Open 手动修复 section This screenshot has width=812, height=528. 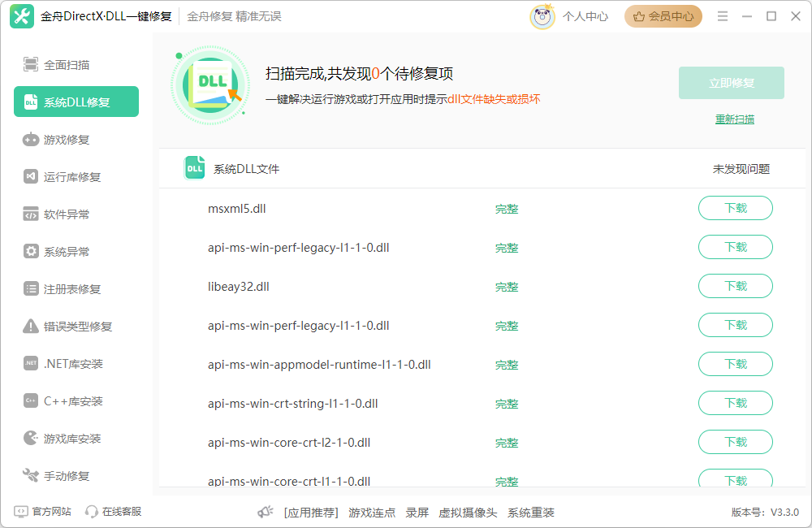click(x=76, y=475)
